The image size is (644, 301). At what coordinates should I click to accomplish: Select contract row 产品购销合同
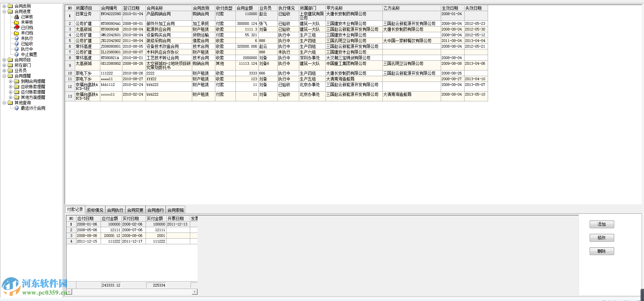point(276,16)
